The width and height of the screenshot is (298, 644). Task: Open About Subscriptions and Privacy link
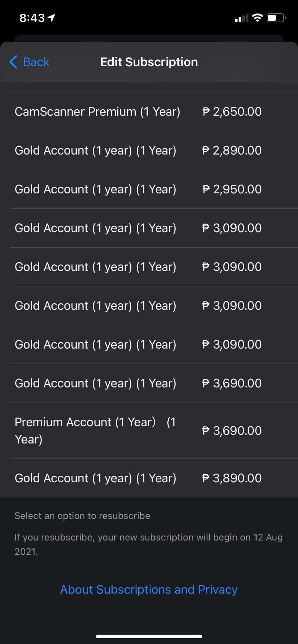point(149,590)
